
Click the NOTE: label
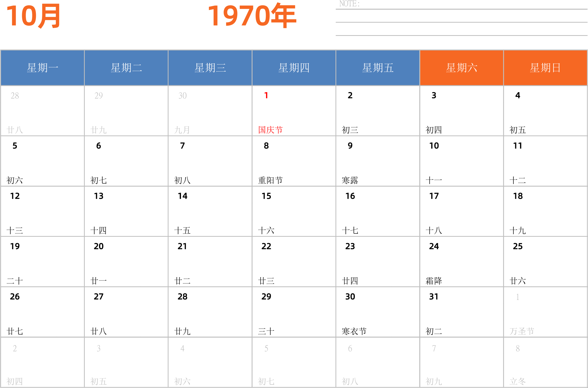coord(349,4)
